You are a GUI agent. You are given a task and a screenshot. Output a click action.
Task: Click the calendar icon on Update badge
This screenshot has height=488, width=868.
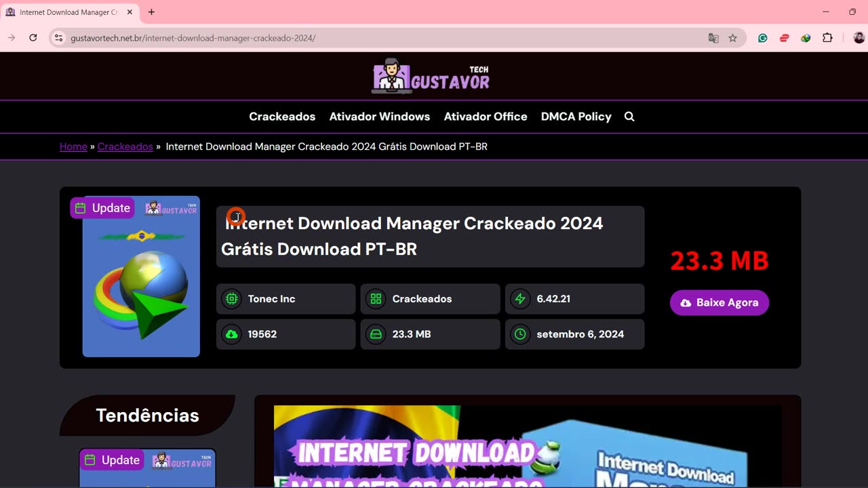click(81, 208)
